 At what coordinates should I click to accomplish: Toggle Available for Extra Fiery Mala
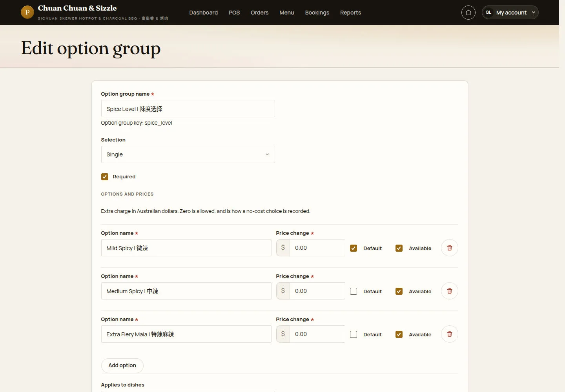click(399, 334)
